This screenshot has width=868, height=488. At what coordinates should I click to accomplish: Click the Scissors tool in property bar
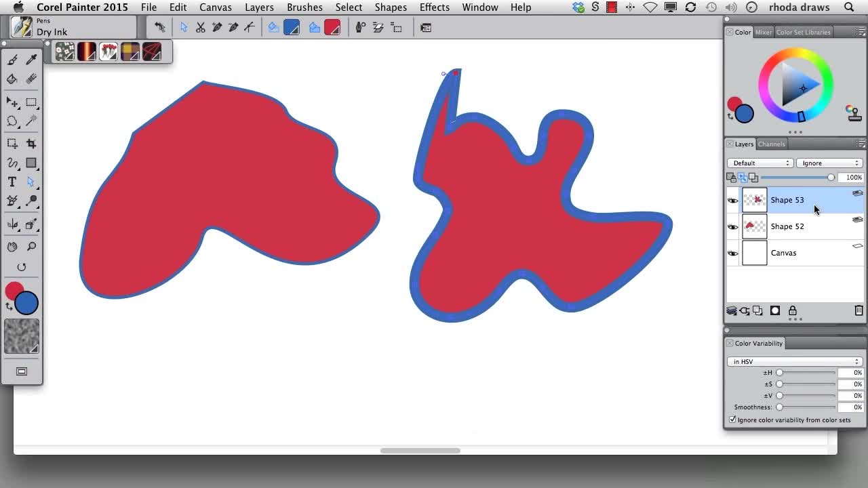[201, 28]
